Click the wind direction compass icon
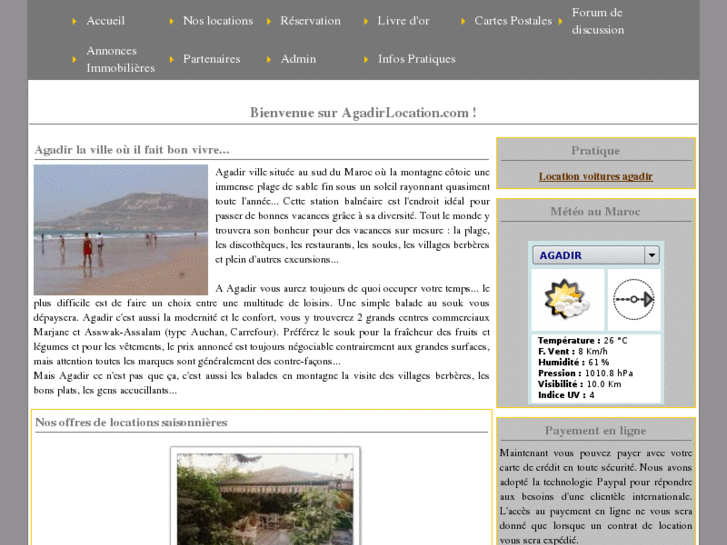Image resolution: width=727 pixels, height=545 pixels. click(x=634, y=300)
